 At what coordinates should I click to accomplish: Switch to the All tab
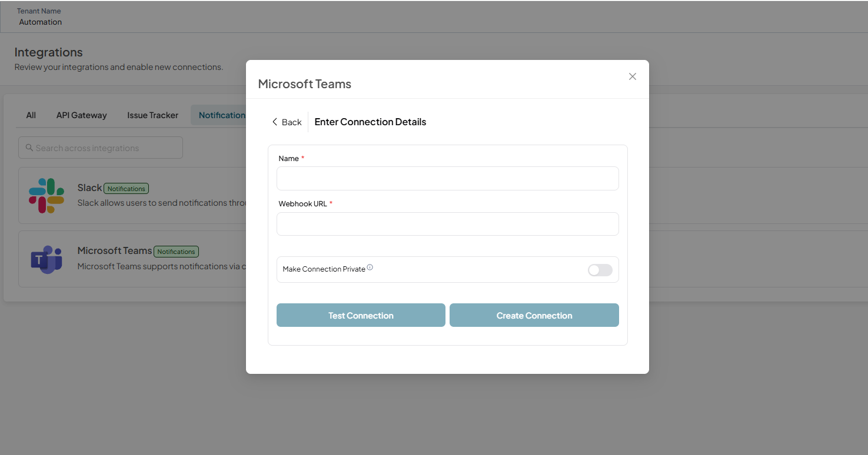tap(31, 115)
